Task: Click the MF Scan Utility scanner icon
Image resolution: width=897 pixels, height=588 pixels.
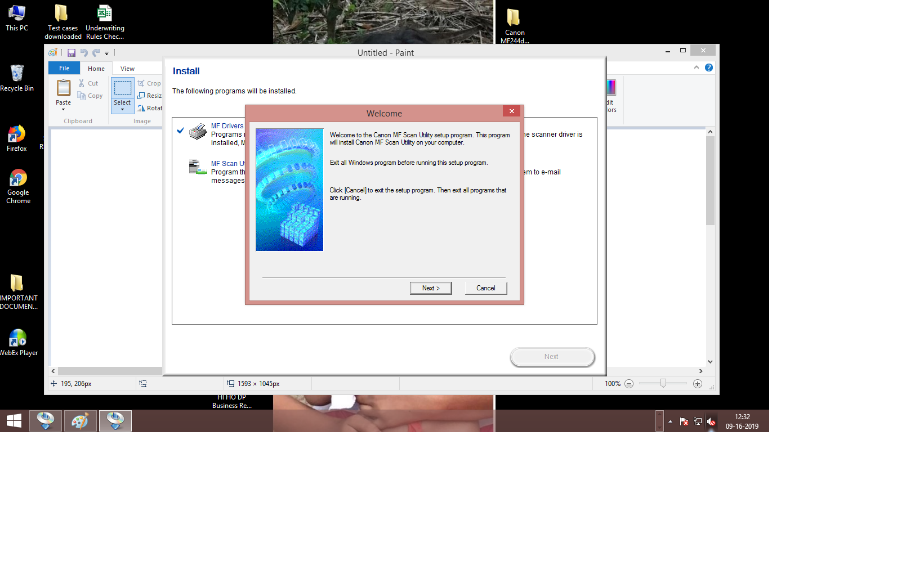Action: [x=198, y=167]
